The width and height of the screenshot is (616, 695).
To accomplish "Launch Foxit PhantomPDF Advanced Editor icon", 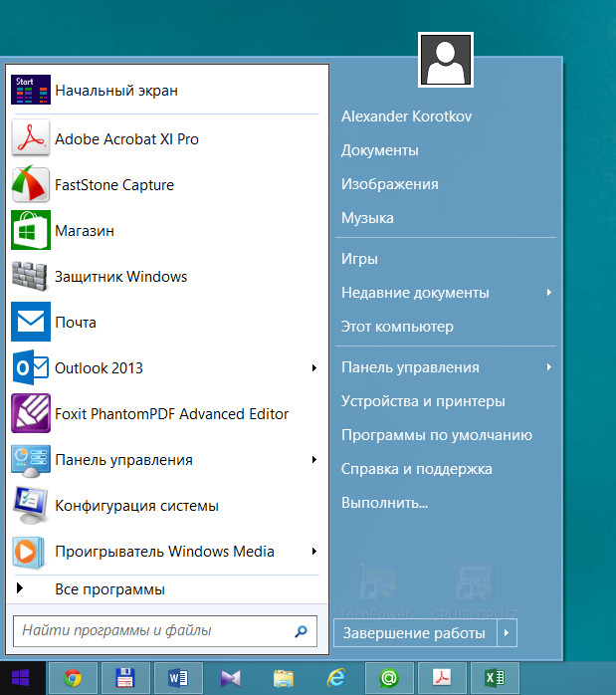I will [x=30, y=413].
